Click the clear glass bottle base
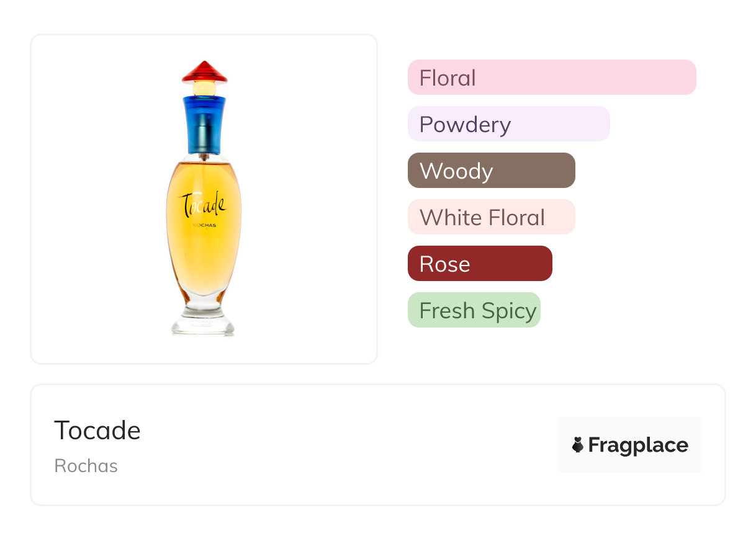This screenshot has height=536, width=756. pos(203,321)
